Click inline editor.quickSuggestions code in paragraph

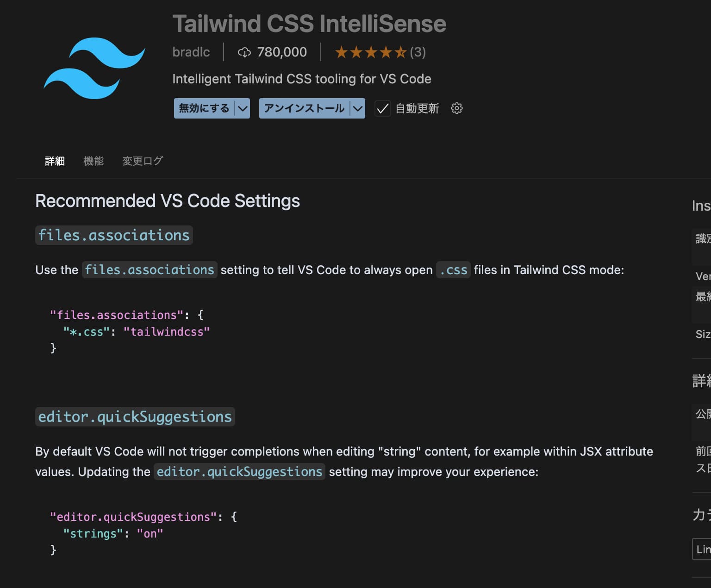click(239, 472)
